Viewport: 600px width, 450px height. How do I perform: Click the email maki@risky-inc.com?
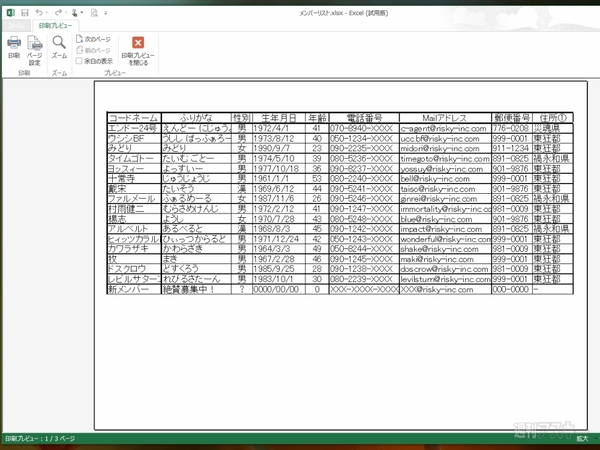coord(445,259)
